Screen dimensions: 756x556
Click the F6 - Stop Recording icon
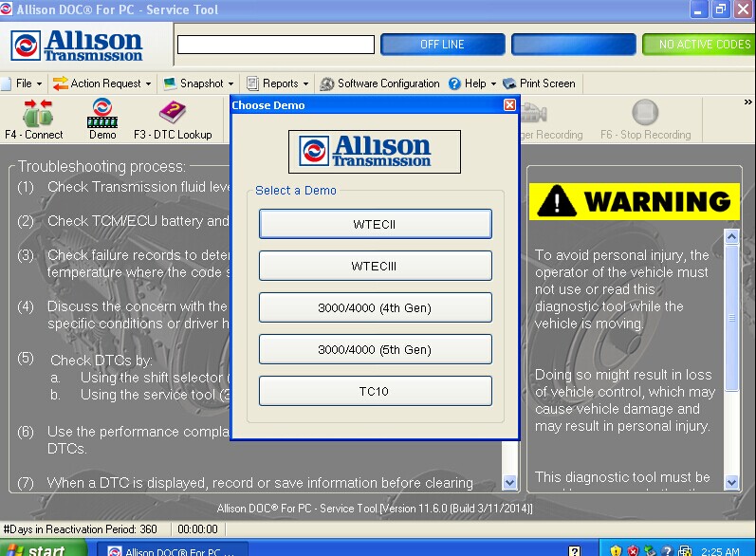point(645,112)
